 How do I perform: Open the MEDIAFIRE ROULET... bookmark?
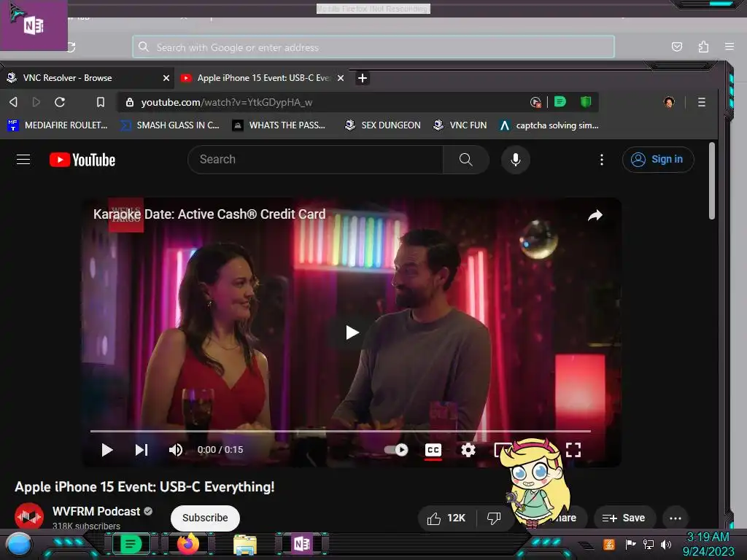tap(58, 125)
